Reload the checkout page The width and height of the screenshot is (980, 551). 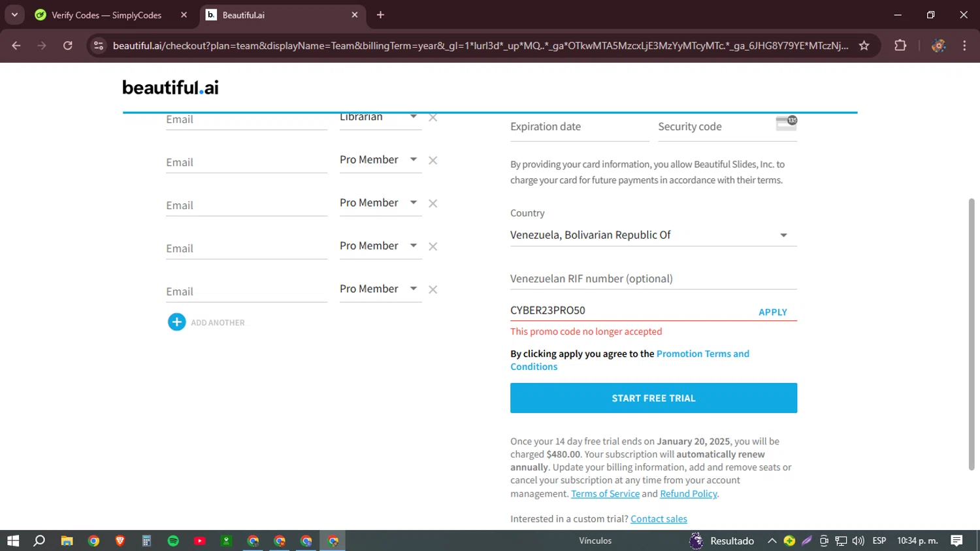[68, 45]
